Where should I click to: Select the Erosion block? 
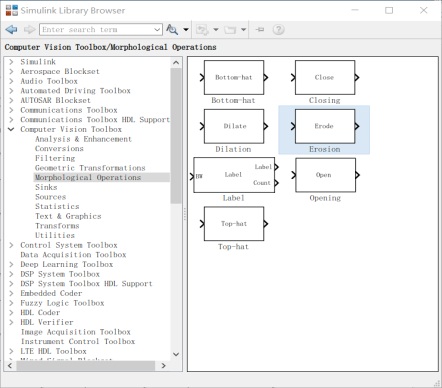pyautogui.click(x=325, y=126)
